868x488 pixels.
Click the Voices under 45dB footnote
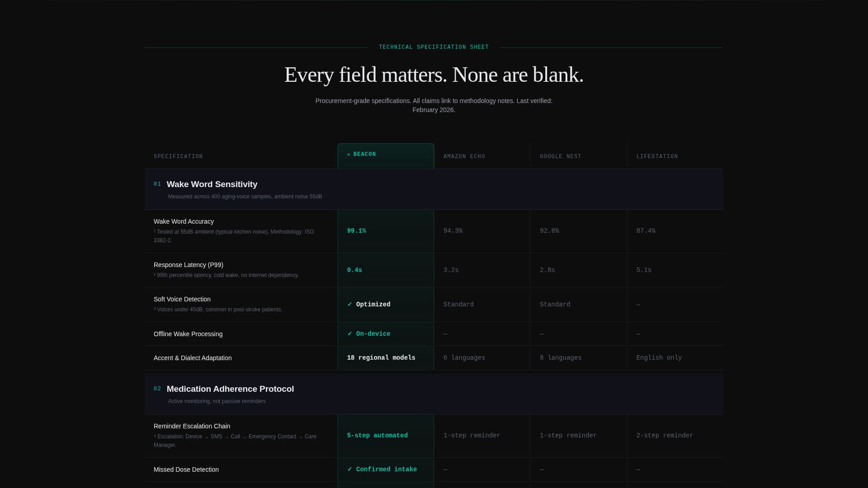point(218,310)
